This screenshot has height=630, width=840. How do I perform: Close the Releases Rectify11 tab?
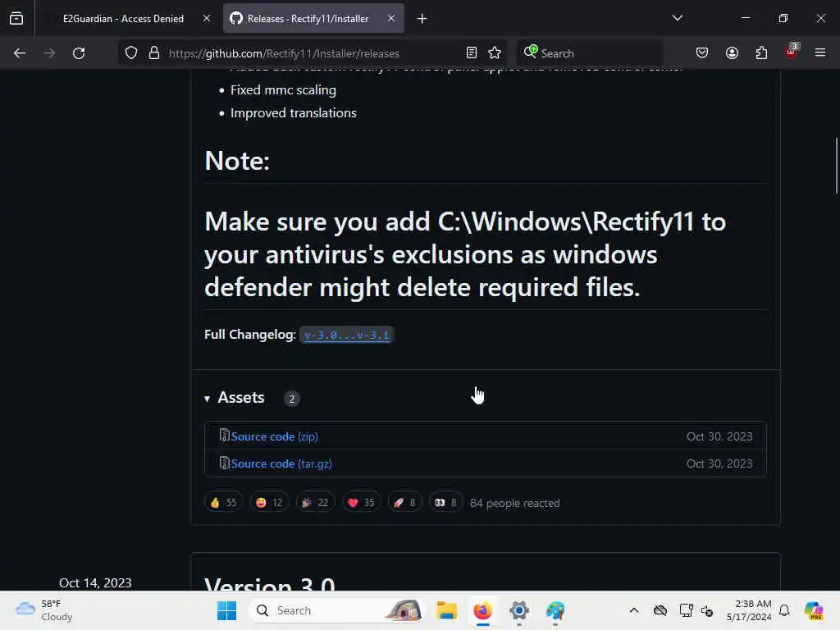point(391,18)
